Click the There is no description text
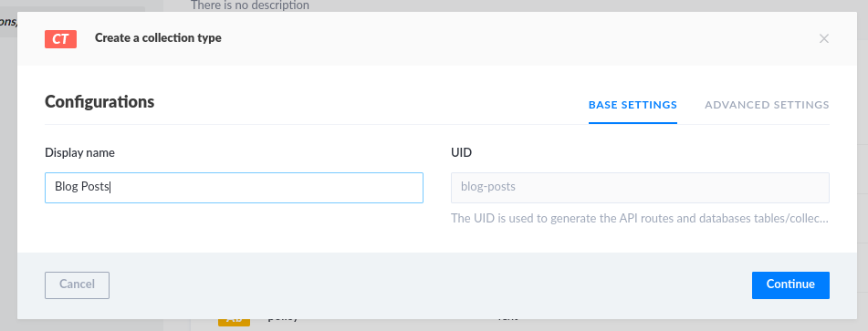Image resolution: width=868 pixels, height=331 pixels. coord(250,5)
